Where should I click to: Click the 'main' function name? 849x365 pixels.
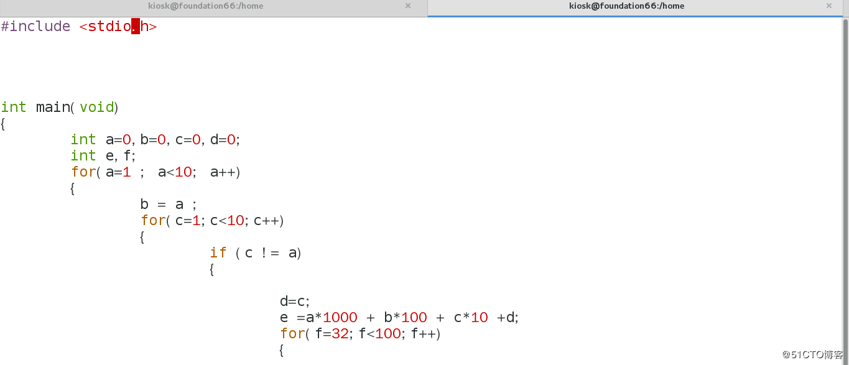click(x=53, y=107)
